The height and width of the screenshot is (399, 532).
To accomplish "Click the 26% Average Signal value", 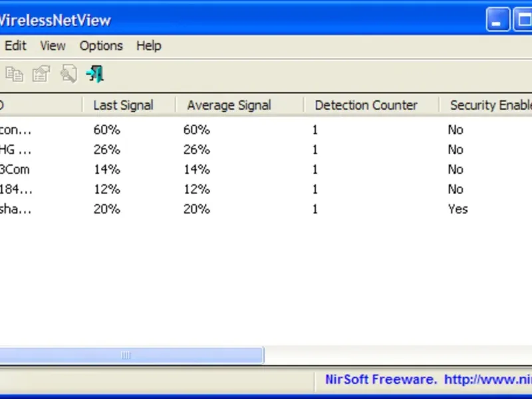I will pyautogui.click(x=197, y=149).
